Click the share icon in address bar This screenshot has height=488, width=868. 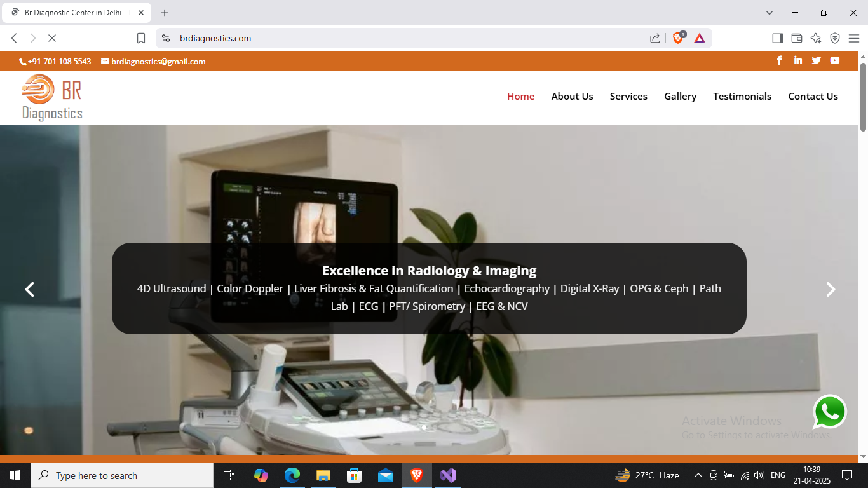[x=655, y=38]
